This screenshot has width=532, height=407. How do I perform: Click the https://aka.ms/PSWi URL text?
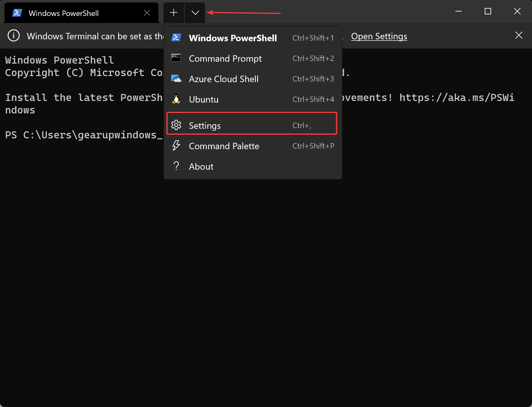click(457, 97)
